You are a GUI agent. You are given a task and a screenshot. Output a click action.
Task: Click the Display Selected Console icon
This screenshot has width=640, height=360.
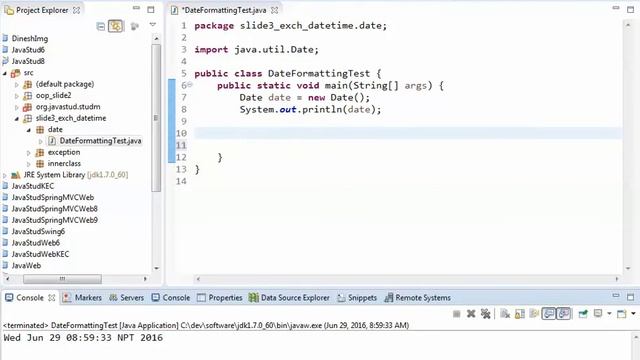click(x=598, y=314)
